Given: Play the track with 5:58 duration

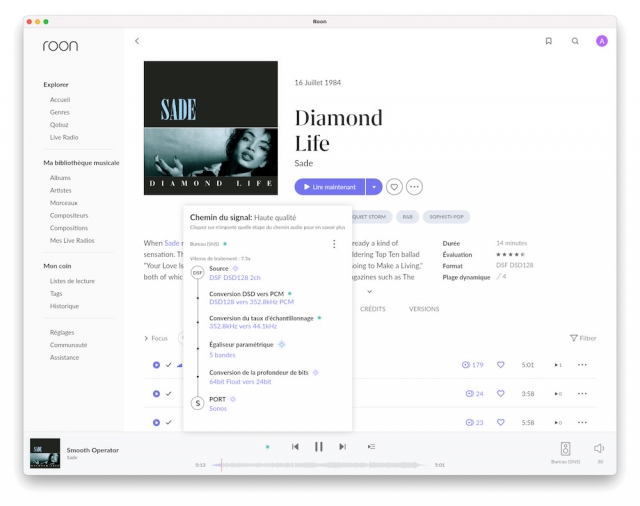Looking at the screenshot, I should click(x=156, y=423).
